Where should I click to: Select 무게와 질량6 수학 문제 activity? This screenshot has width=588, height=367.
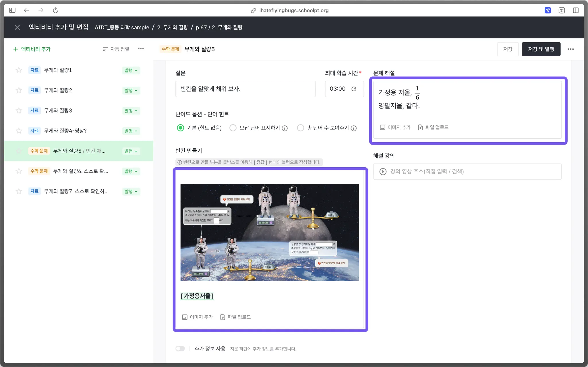80,171
